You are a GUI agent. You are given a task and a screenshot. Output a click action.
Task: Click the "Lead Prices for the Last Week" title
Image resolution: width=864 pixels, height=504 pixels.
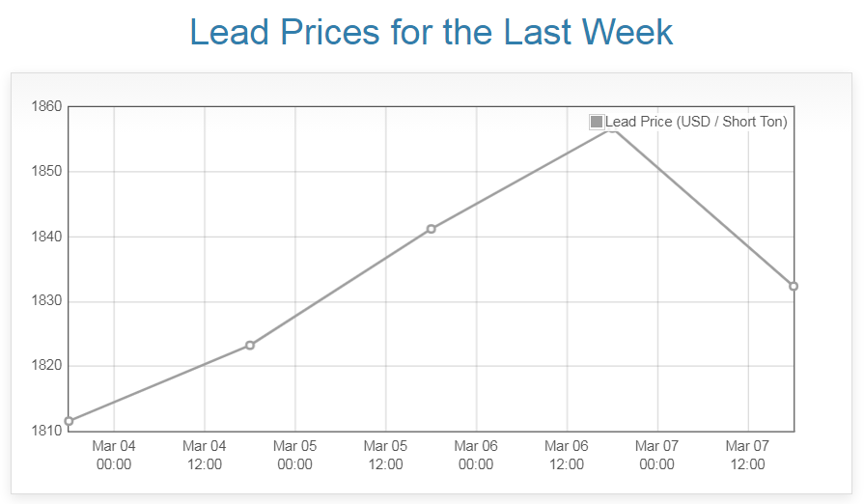(x=432, y=32)
